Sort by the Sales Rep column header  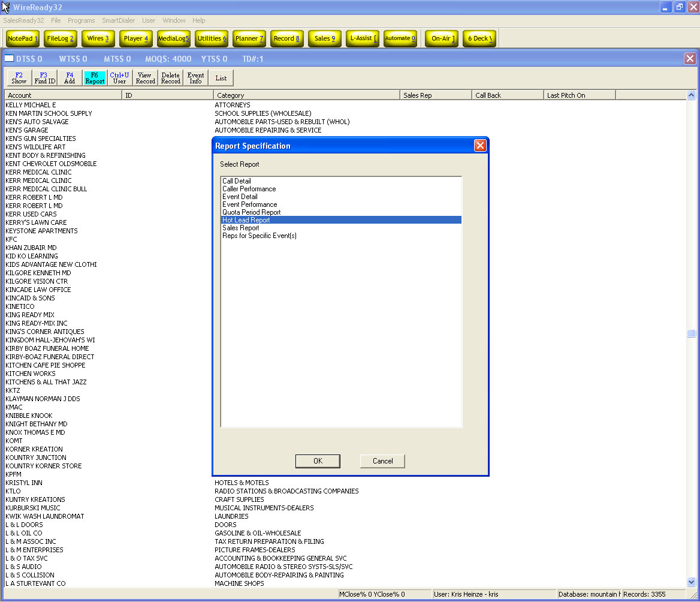pyautogui.click(x=436, y=95)
